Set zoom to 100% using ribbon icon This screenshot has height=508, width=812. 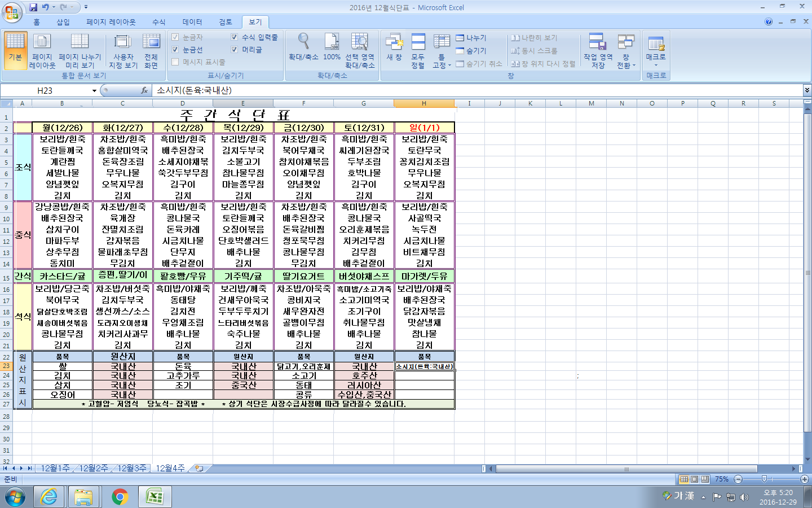(332, 47)
